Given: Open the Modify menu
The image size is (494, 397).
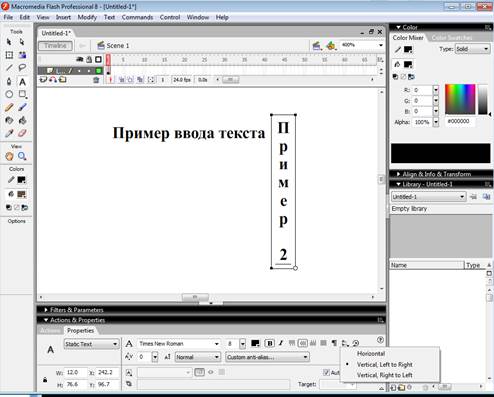Looking at the screenshot, I should point(87,17).
